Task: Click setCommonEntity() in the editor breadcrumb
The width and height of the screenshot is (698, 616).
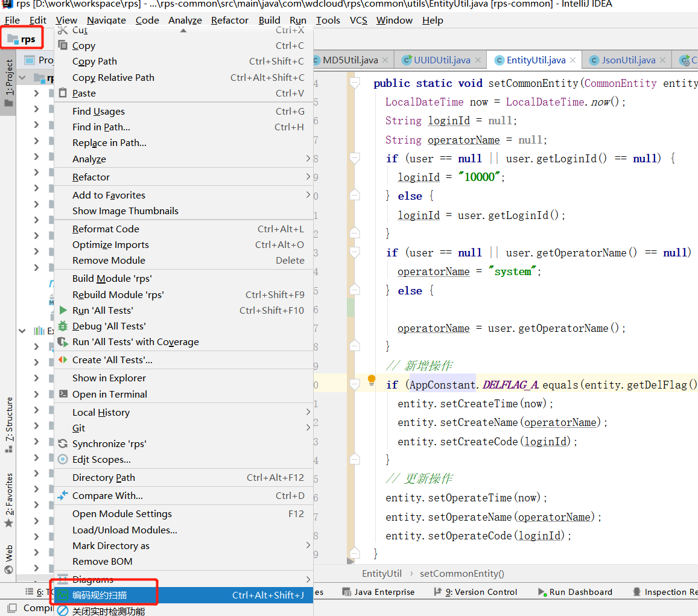Action: click(462, 573)
